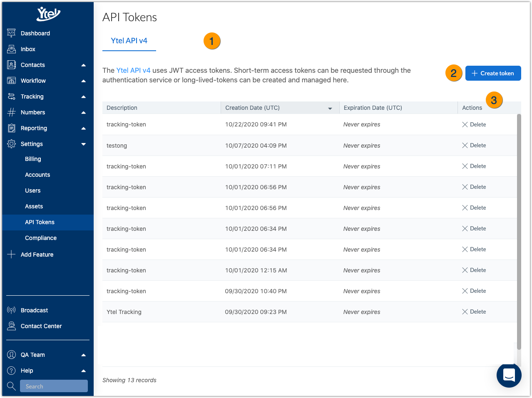Open Dashboard via its sidebar icon
This screenshot has width=532, height=398.
coord(11,33)
